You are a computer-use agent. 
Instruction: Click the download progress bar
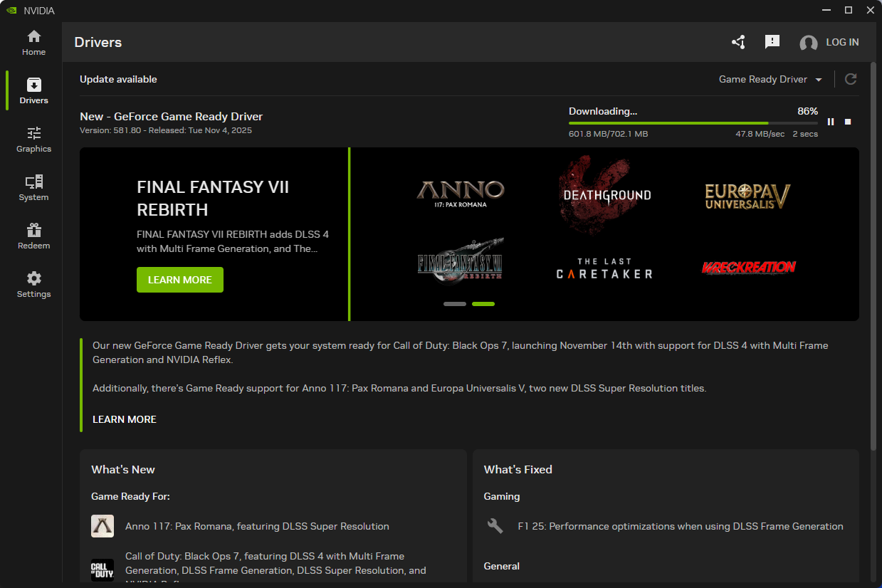(x=693, y=123)
